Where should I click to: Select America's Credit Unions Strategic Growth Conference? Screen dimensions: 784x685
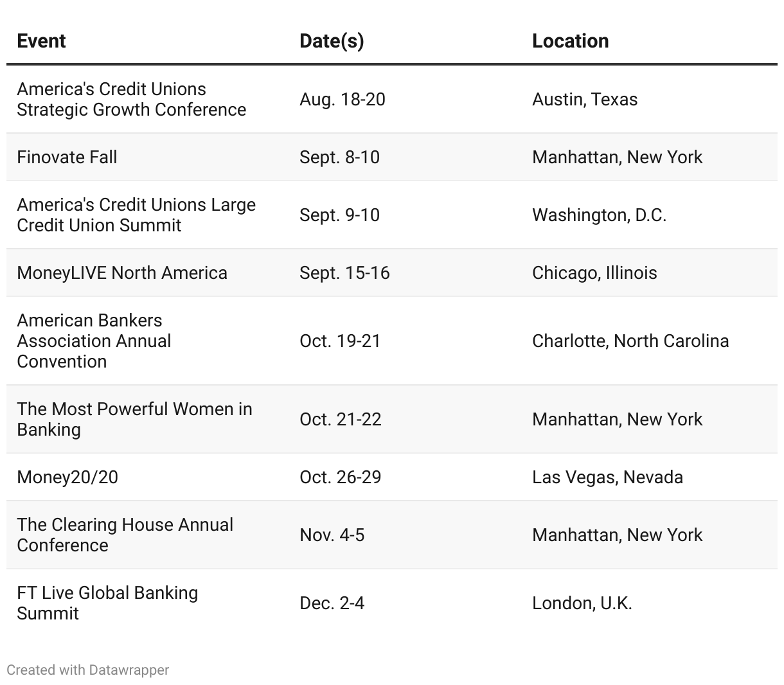click(131, 100)
